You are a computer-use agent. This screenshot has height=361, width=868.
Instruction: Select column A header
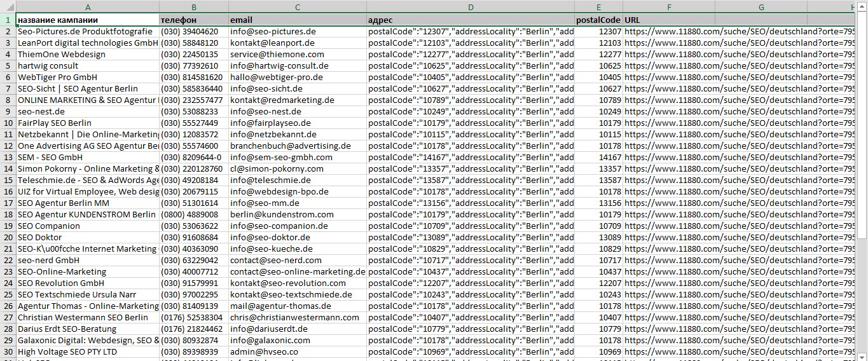click(87, 6)
